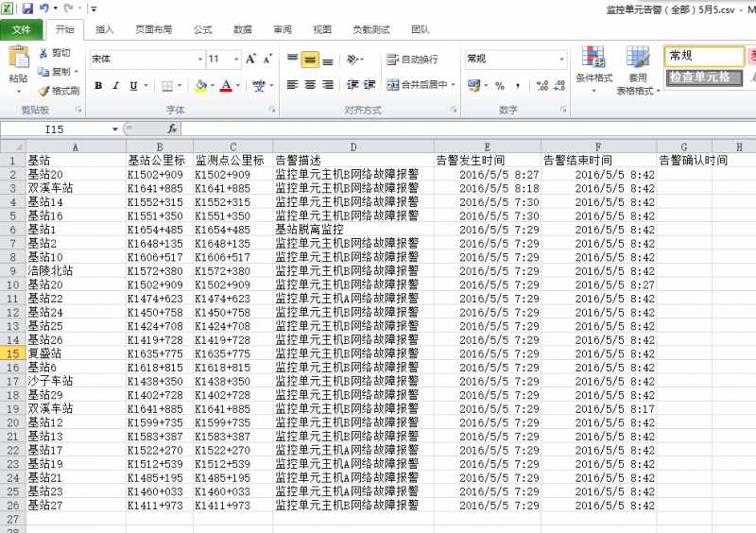Open Name Box dropdown arrow

[115, 129]
